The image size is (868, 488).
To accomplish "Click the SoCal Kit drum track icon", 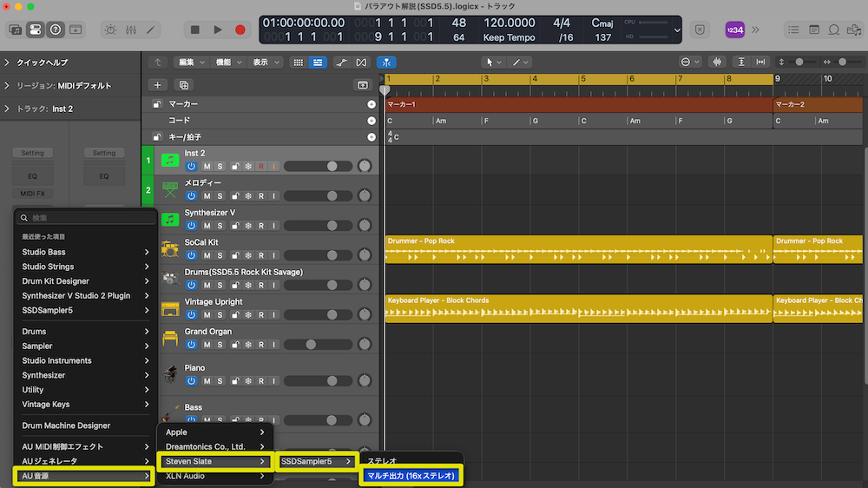I will pyautogui.click(x=170, y=249).
